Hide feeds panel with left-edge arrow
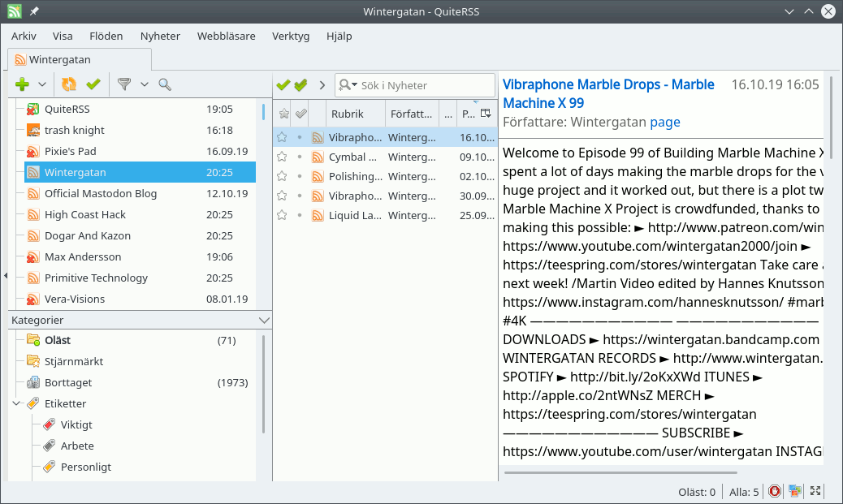843x504 pixels. click(x=6, y=276)
